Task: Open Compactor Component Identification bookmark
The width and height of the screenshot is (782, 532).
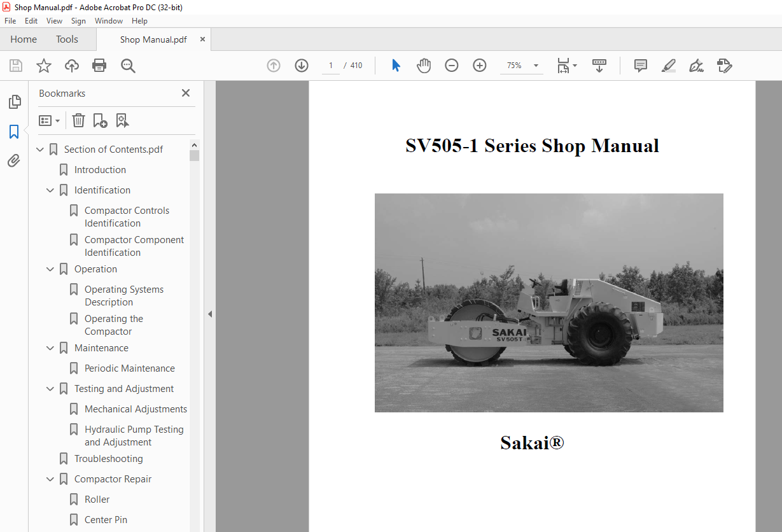Action: point(134,246)
